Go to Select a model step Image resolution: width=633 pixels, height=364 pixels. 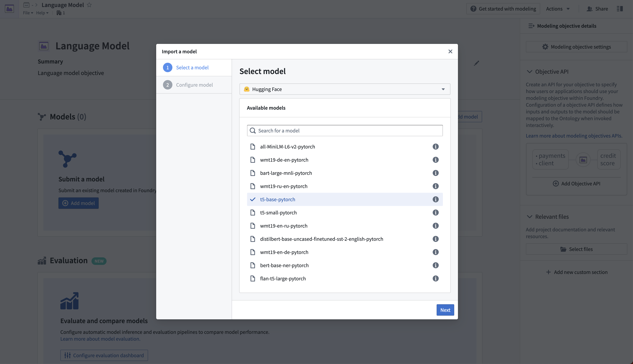(x=194, y=67)
